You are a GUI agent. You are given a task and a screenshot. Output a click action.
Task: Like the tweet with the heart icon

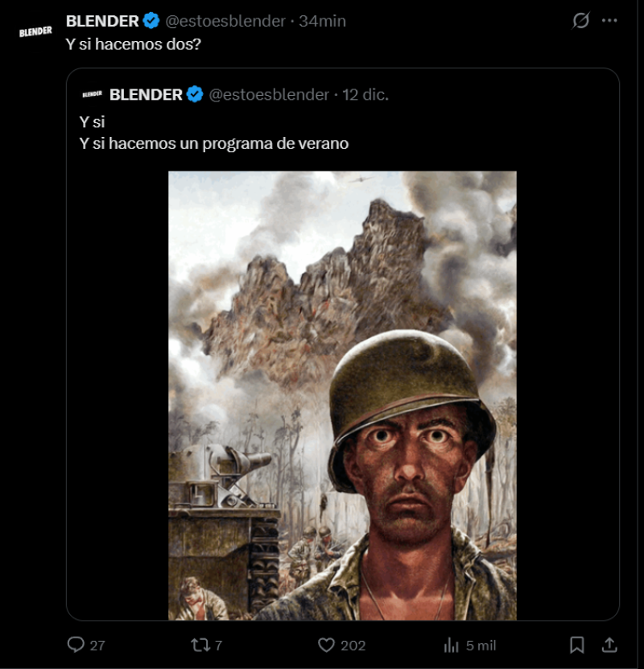point(326,645)
